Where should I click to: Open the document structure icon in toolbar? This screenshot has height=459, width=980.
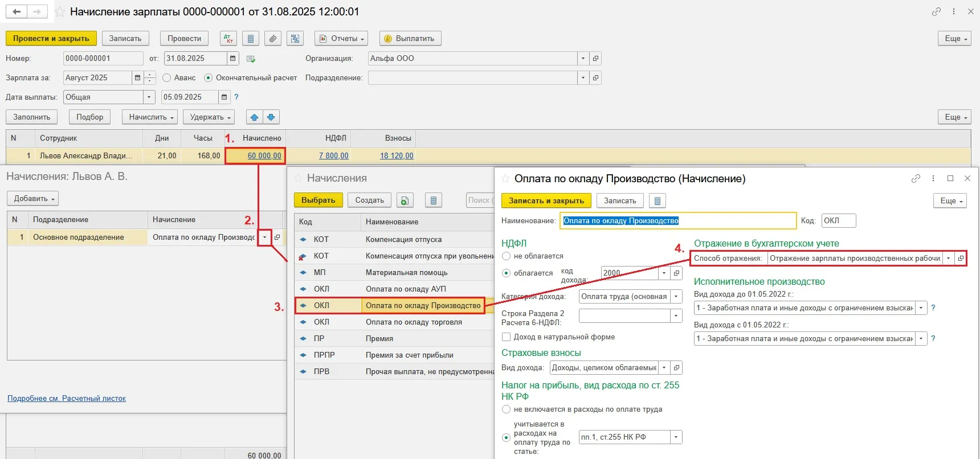click(295, 39)
